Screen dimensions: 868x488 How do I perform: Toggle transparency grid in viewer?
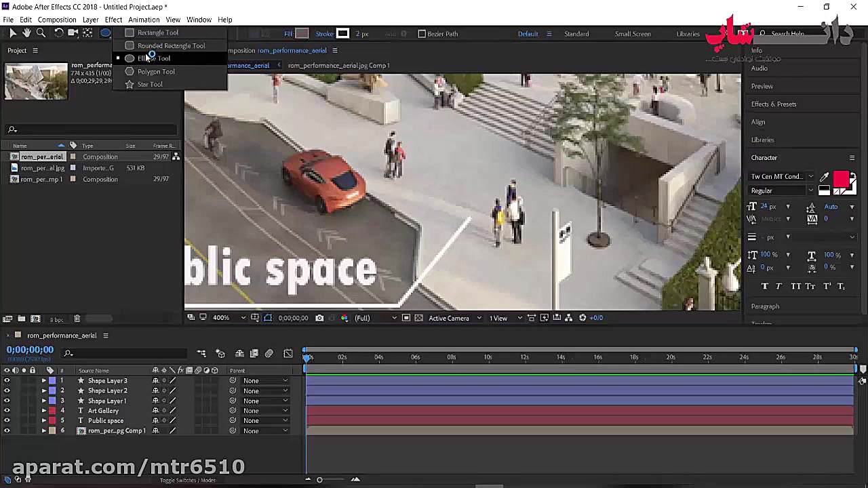[418, 318]
